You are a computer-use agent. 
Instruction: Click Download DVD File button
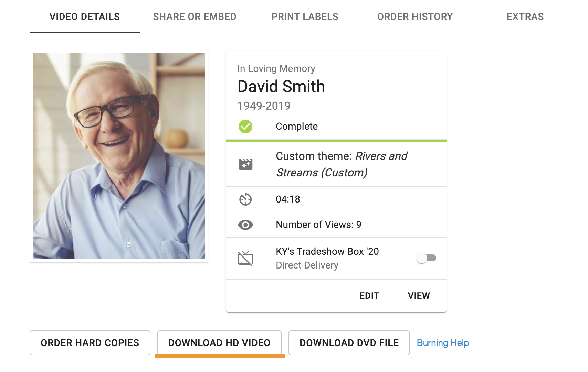pyautogui.click(x=349, y=343)
